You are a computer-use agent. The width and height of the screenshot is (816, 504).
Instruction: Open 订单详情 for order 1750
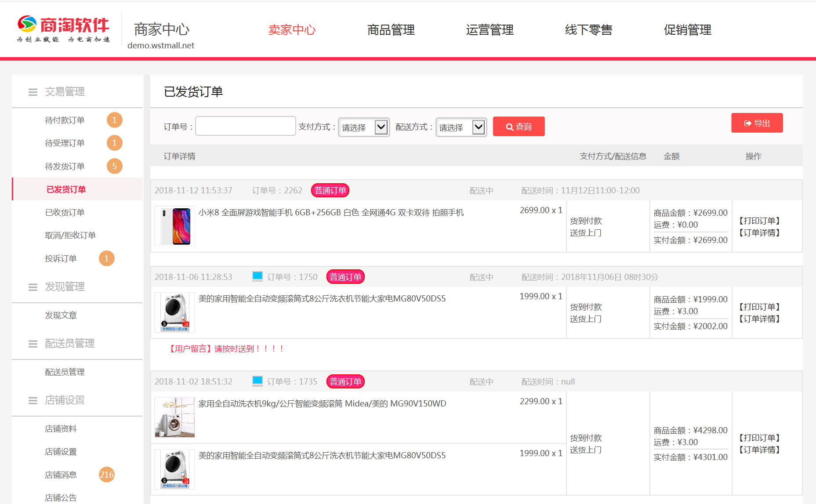tap(760, 319)
